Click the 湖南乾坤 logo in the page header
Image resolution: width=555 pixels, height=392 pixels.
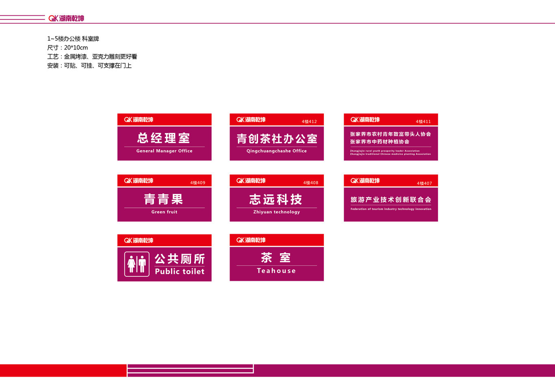pos(66,18)
